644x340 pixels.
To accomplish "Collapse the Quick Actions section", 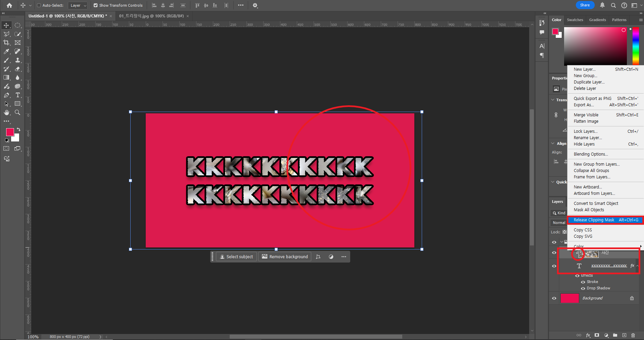I will tap(553, 182).
